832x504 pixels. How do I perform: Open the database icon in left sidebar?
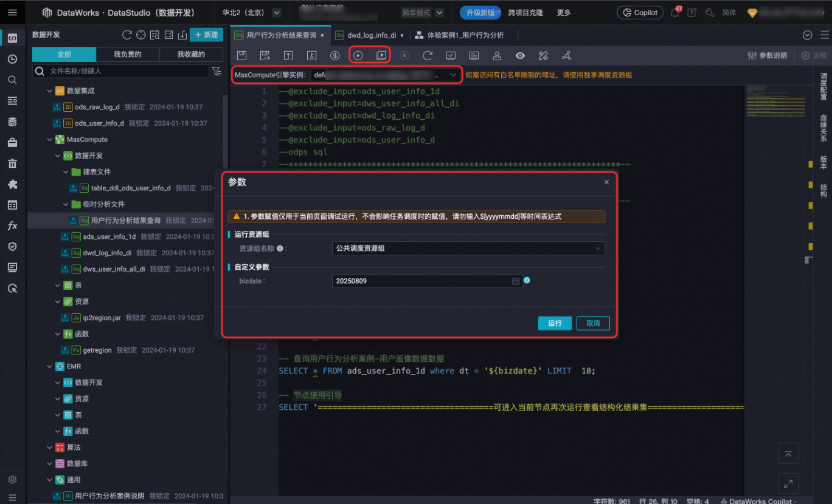point(12,122)
